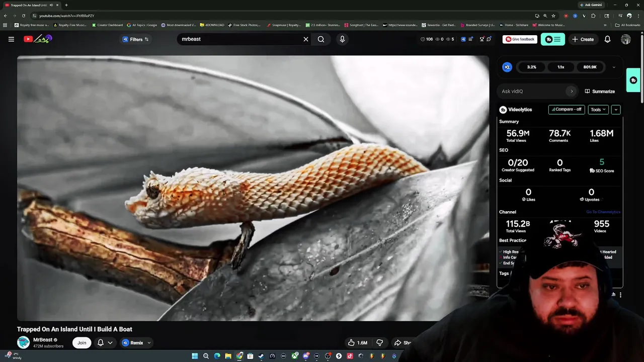This screenshot has height=362, width=644.
Task: Clear the mrbeast search text
Action: click(x=305, y=39)
